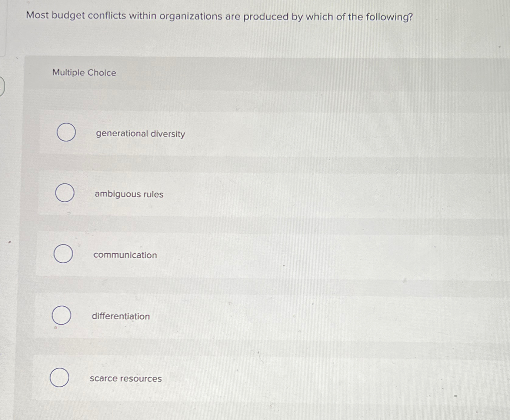
Task: Select the communication radio button
Action: click(63, 255)
